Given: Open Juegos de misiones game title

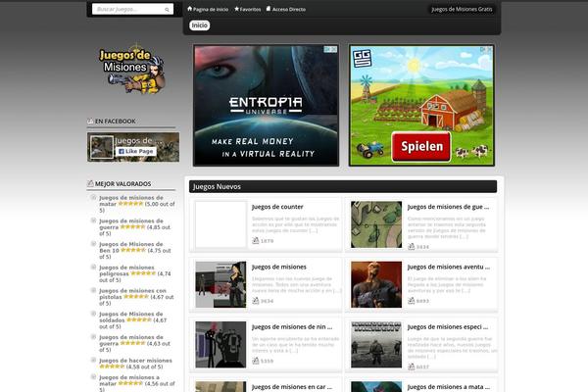Looking at the screenshot, I should pyautogui.click(x=279, y=267).
